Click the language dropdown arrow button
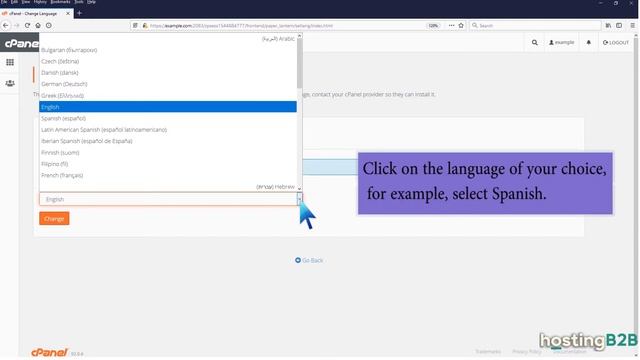The width and height of the screenshot is (640, 360). tap(300, 199)
